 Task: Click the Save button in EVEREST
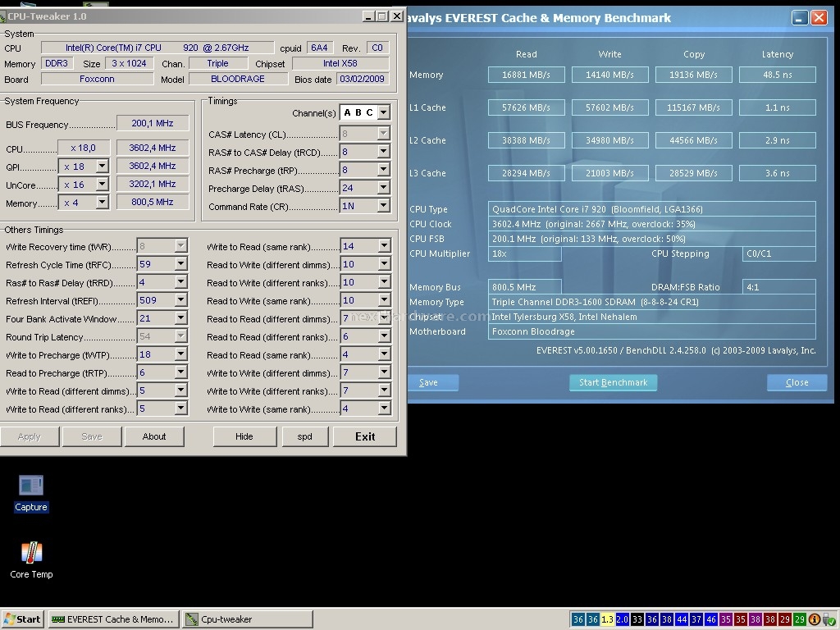pyautogui.click(x=432, y=382)
